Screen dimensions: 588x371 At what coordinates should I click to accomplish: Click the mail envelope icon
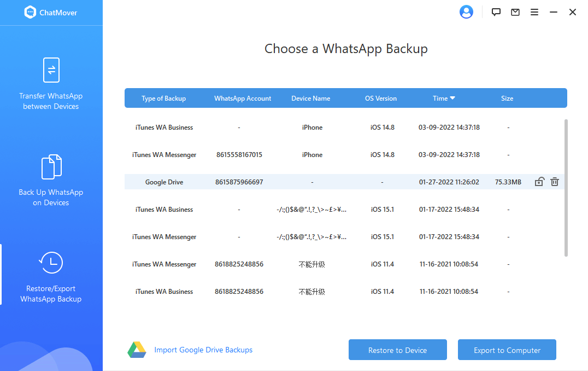(x=515, y=12)
